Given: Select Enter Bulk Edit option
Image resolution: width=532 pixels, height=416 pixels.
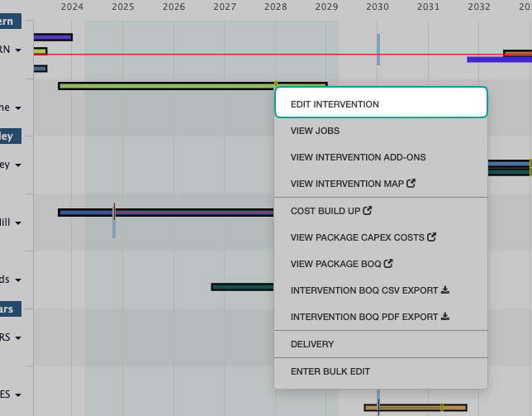Looking at the screenshot, I should click(x=330, y=372).
